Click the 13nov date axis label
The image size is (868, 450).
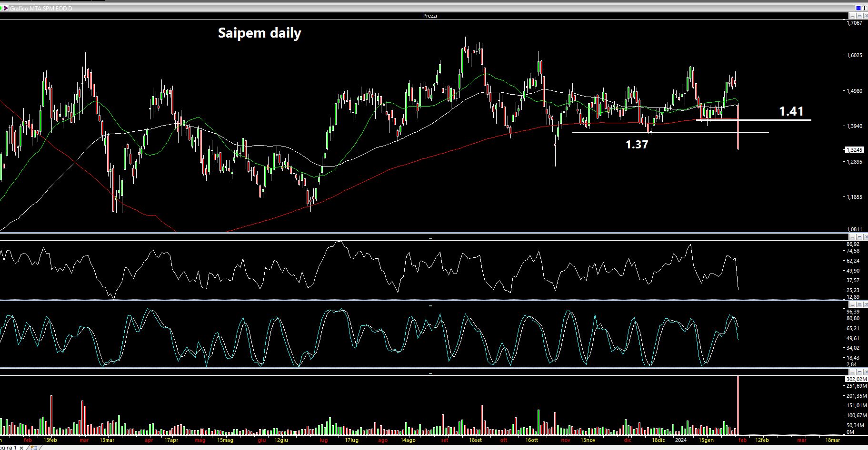pos(588,440)
